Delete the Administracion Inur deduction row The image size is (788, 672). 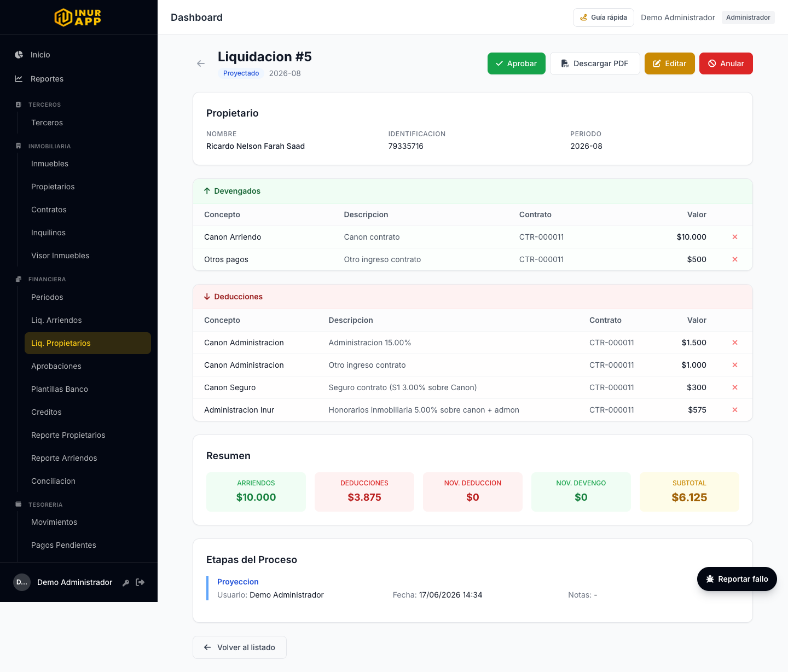pyautogui.click(x=735, y=410)
